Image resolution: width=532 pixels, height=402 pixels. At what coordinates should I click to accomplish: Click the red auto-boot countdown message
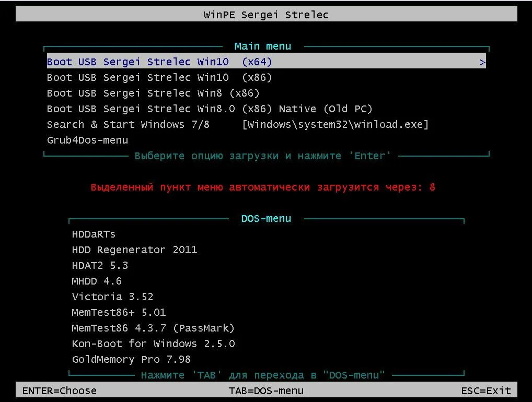click(x=263, y=187)
